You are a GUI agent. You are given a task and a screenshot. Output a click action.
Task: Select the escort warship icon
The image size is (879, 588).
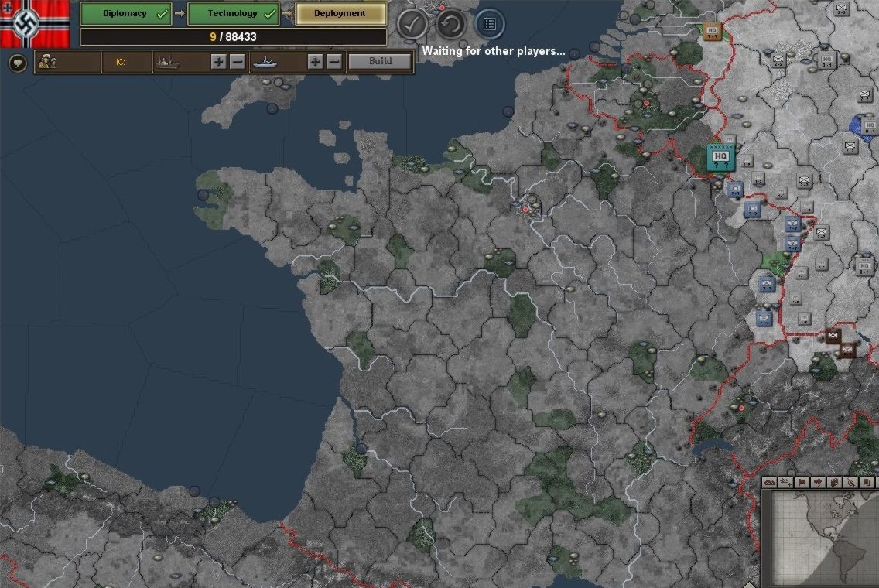pyautogui.click(x=265, y=62)
